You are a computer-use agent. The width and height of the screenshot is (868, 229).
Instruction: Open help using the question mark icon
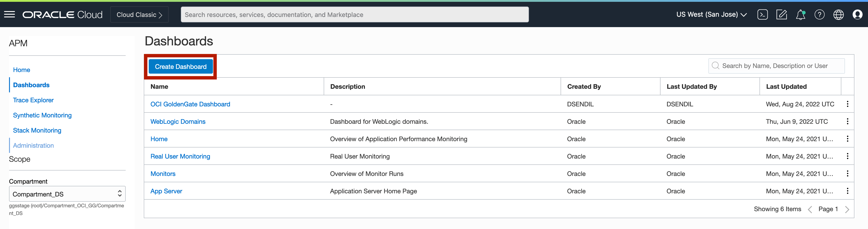(819, 14)
